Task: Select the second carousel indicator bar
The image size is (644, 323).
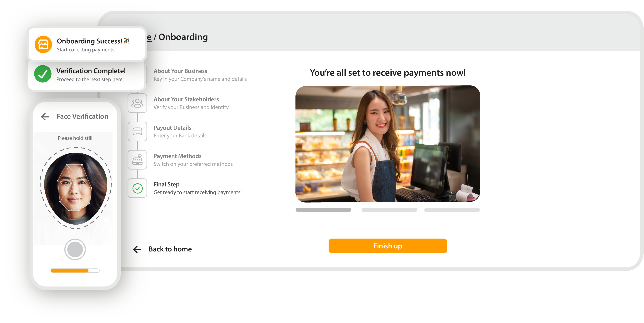Action: pos(389,210)
